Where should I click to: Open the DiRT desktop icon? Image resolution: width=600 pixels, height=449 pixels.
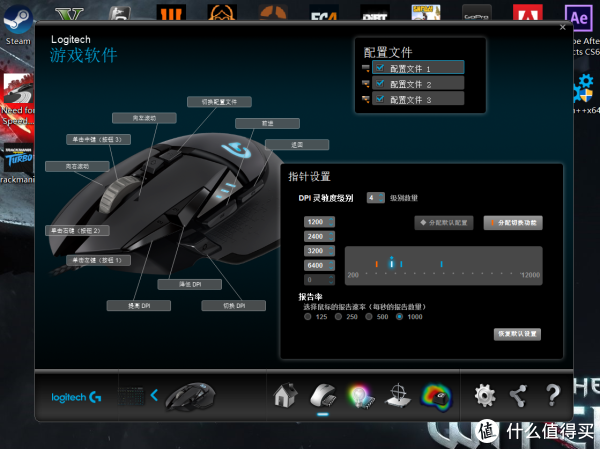375,13
